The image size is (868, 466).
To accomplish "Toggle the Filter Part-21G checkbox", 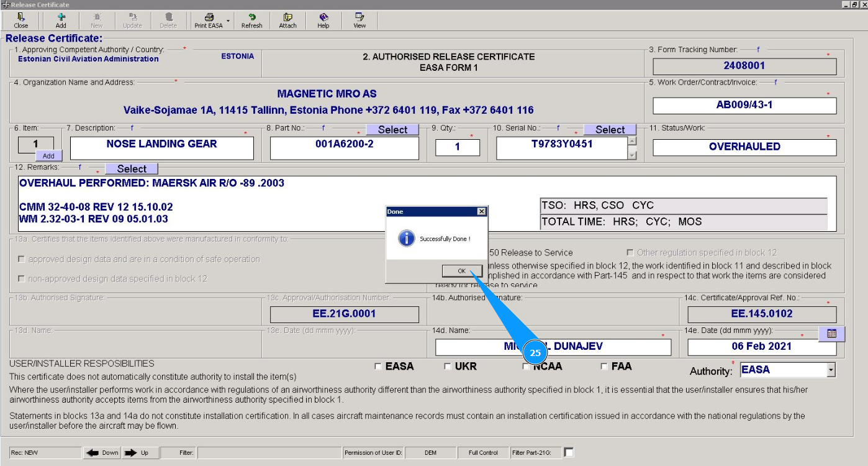I will [569, 452].
